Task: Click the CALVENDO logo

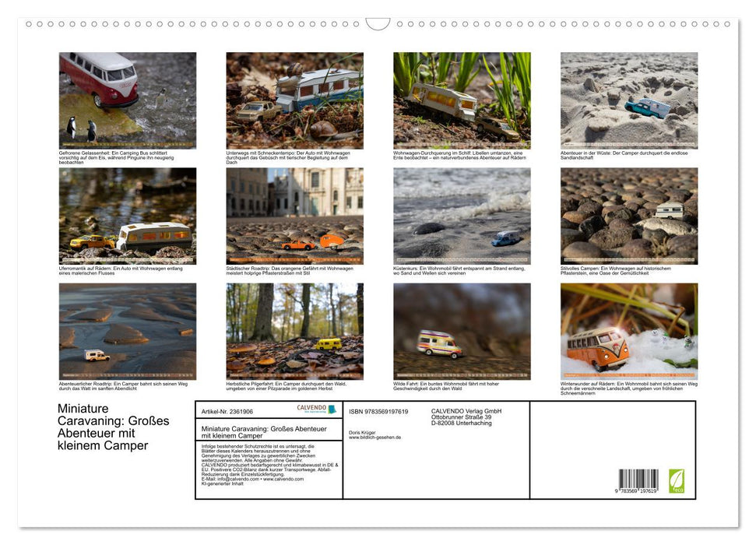Action: 316,409
